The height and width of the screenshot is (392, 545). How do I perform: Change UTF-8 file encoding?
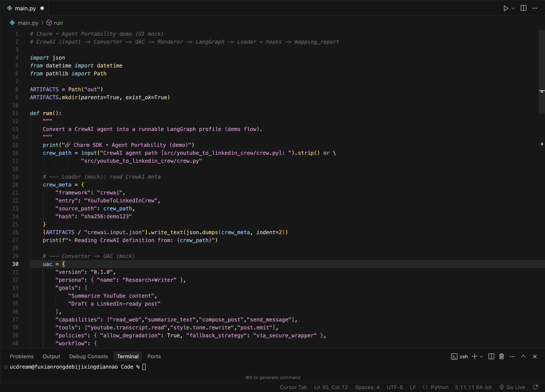click(x=394, y=387)
